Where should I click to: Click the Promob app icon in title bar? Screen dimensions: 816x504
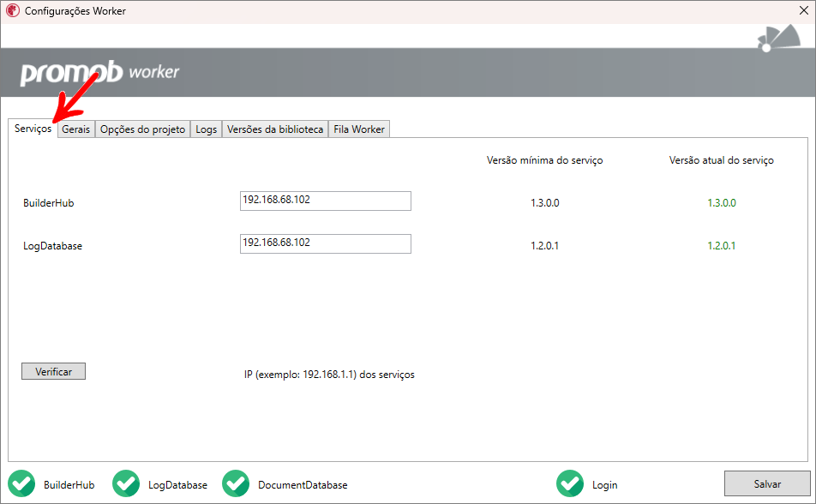click(x=13, y=10)
